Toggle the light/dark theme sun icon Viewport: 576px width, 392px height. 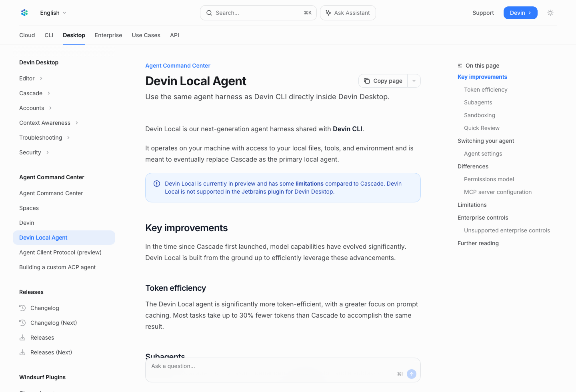coord(550,13)
